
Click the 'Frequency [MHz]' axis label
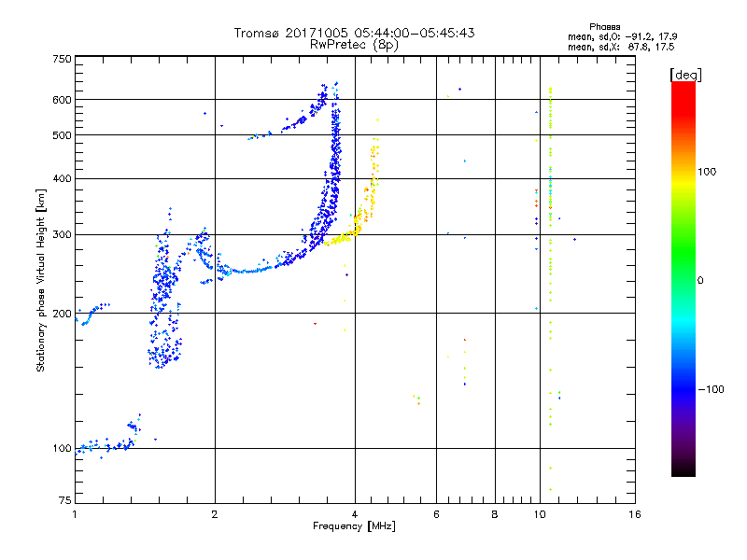[x=354, y=526]
